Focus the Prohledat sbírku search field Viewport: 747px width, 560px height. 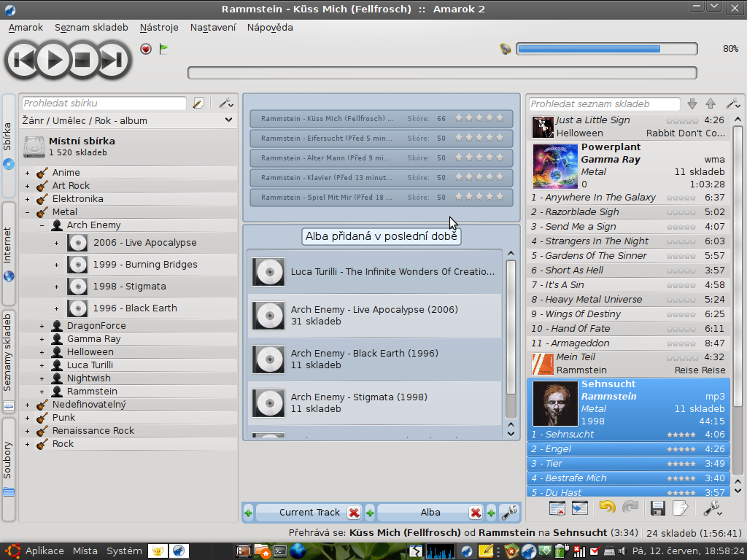click(x=104, y=104)
